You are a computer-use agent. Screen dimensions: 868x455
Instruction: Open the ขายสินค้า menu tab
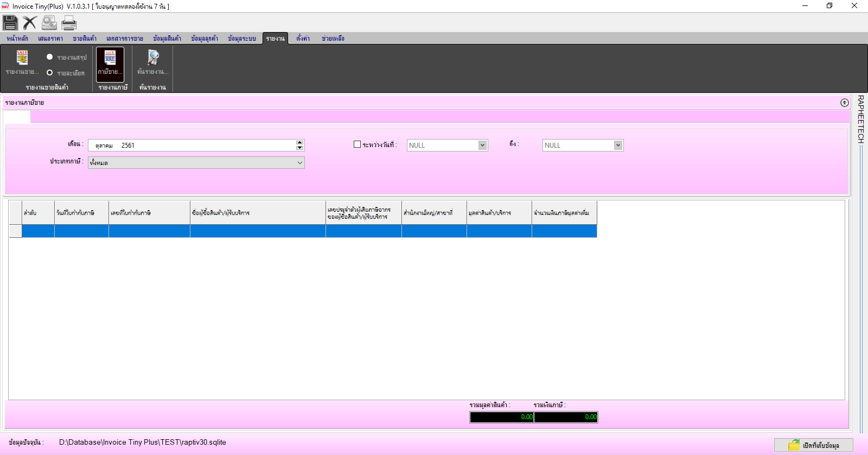(85, 39)
